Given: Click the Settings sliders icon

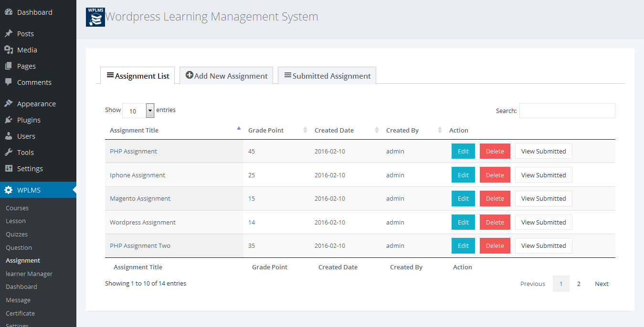Looking at the screenshot, I should point(9,169).
